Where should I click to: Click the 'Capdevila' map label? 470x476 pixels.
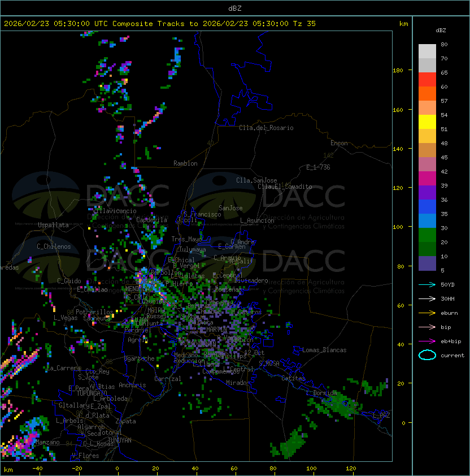(151, 220)
